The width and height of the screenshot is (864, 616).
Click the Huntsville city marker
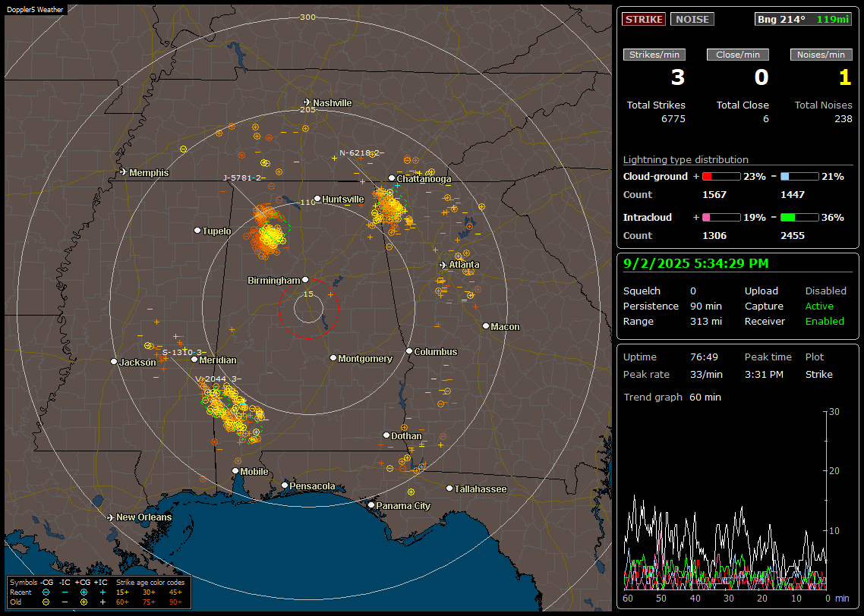317,199
